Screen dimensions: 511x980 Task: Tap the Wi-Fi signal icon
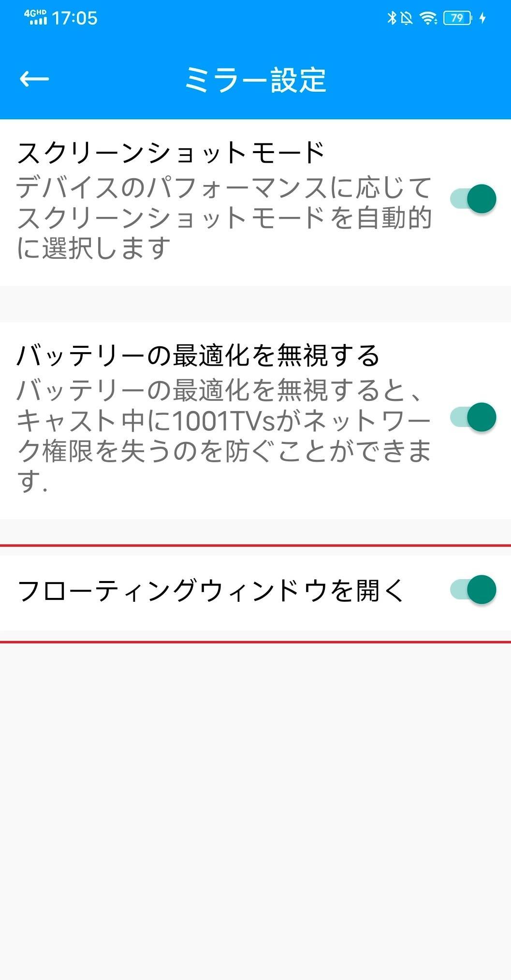pos(428,18)
